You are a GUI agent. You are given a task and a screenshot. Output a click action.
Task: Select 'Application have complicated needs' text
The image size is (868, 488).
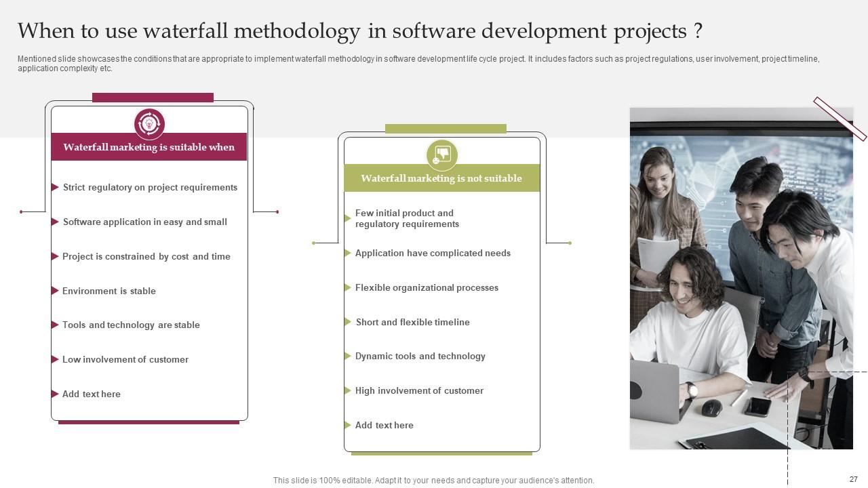coord(433,253)
